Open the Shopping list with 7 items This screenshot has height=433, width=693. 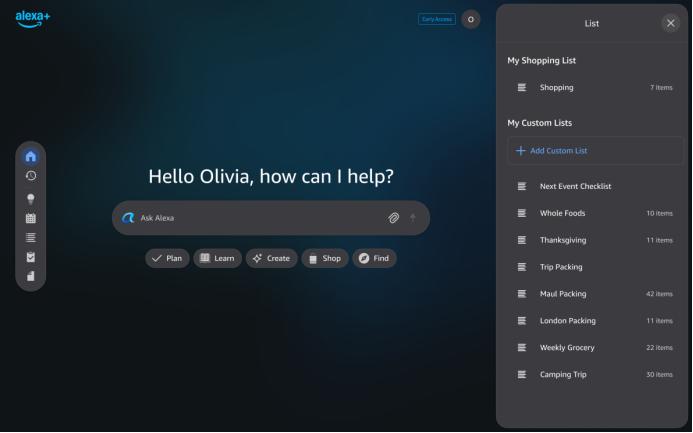[594, 88]
